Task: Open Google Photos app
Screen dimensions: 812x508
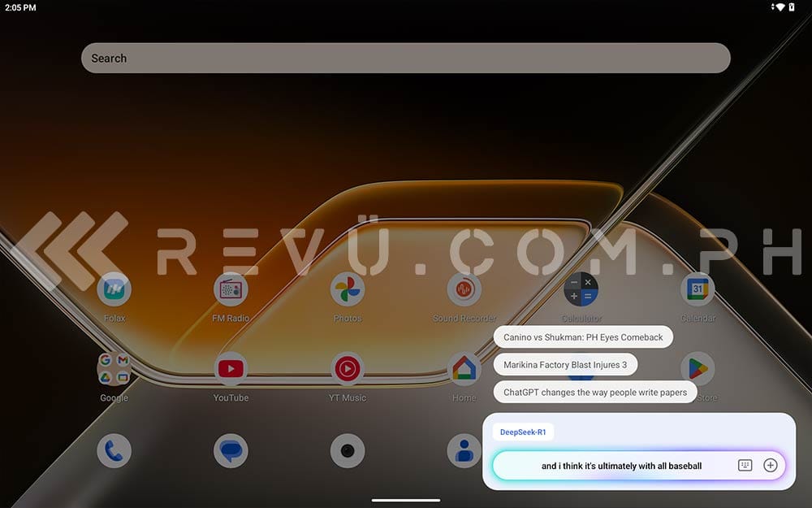Action: click(348, 289)
